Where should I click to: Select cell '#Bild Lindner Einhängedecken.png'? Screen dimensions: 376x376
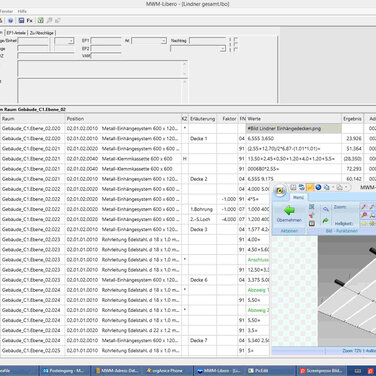pos(294,128)
